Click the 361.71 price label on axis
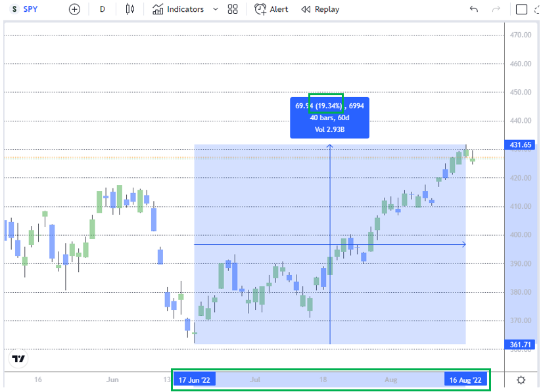The height and width of the screenshot is (392, 541). 520,345
